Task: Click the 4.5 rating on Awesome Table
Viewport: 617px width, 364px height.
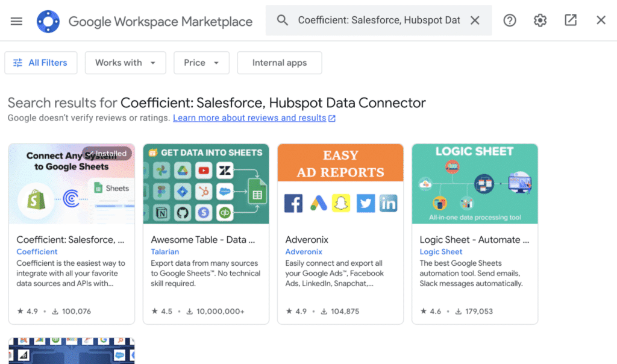Action: tap(162, 312)
